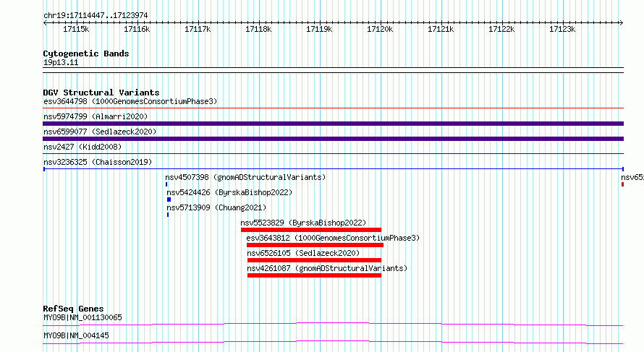The width and height of the screenshot is (644, 352).
Task: Open gene MYO9B|NM_004145
Action: click(76, 335)
